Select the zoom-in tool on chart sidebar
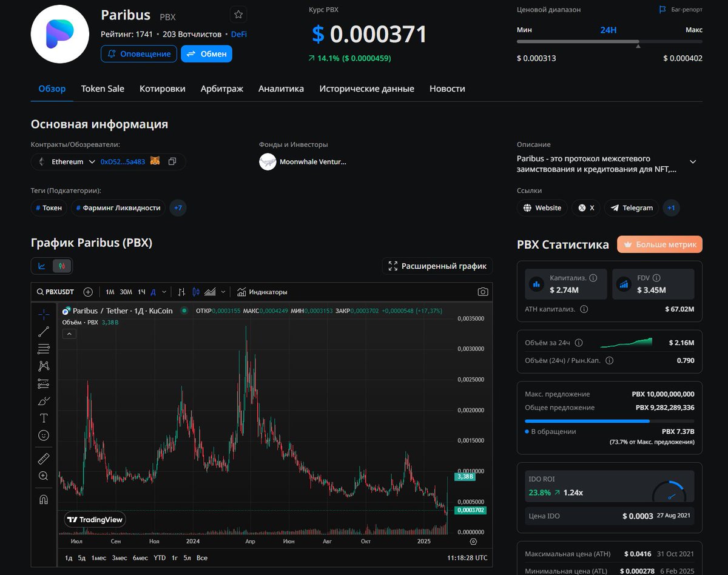728x575 pixels. (43, 476)
